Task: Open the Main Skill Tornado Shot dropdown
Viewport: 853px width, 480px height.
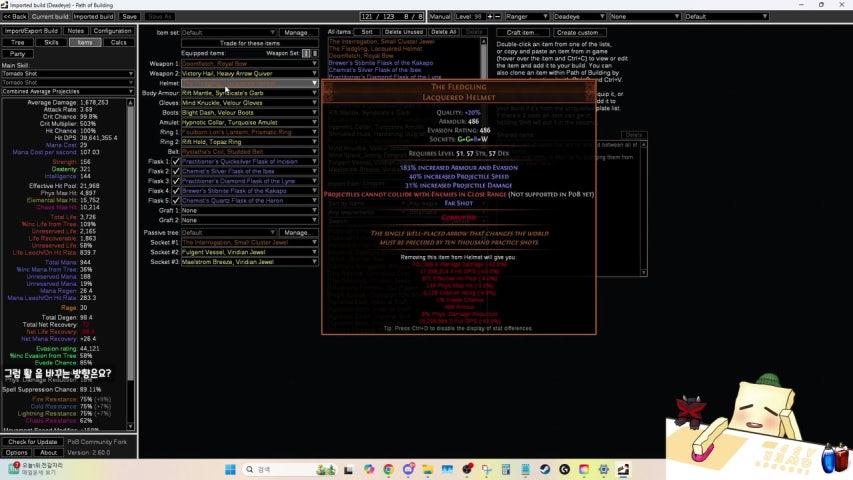Action: 68,73
